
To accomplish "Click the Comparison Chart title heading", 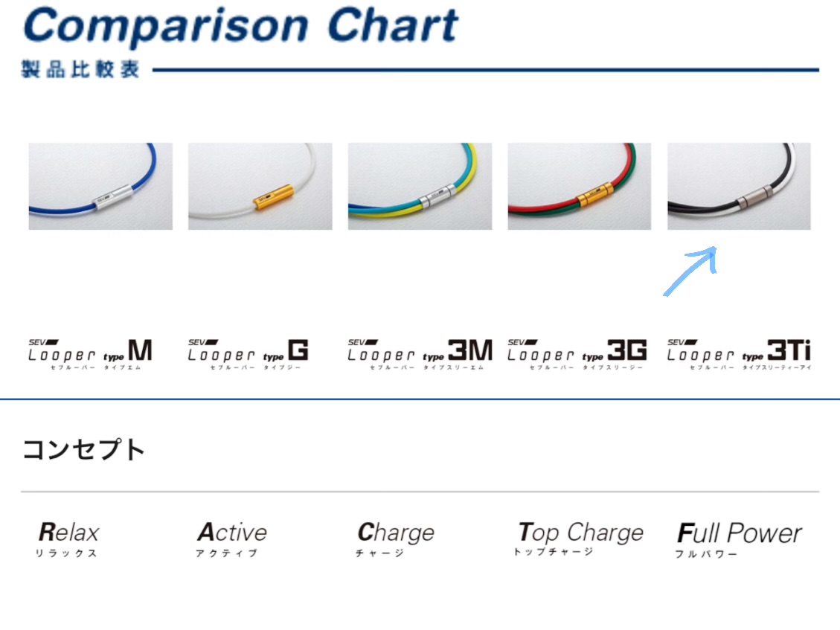I will click(x=241, y=25).
